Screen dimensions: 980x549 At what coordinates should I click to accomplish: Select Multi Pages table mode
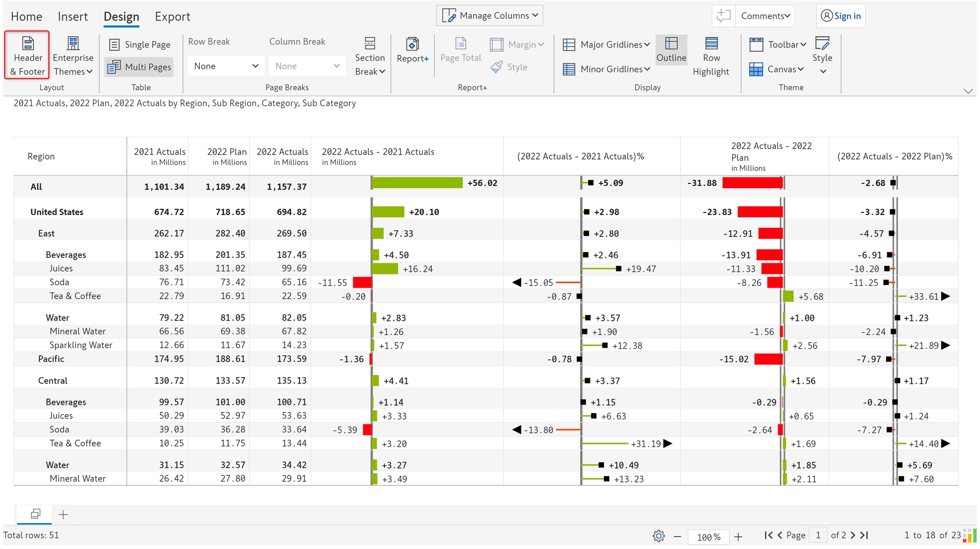(x=140, y=67)
